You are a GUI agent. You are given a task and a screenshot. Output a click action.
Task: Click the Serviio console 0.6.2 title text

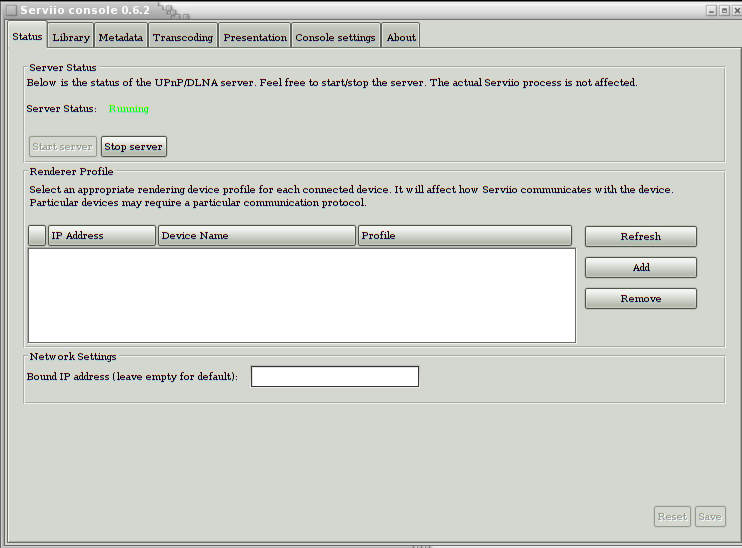(x=85, y=10)
